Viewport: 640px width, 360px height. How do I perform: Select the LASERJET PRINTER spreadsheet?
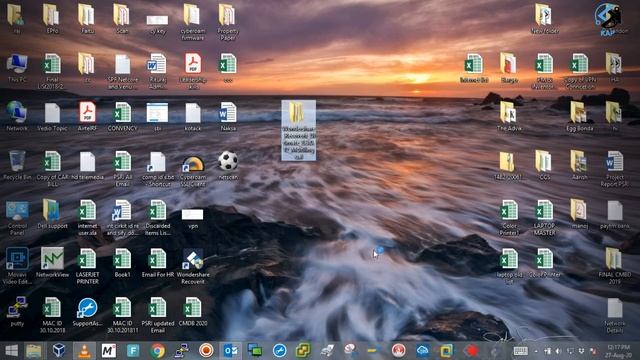click(87, 266)
